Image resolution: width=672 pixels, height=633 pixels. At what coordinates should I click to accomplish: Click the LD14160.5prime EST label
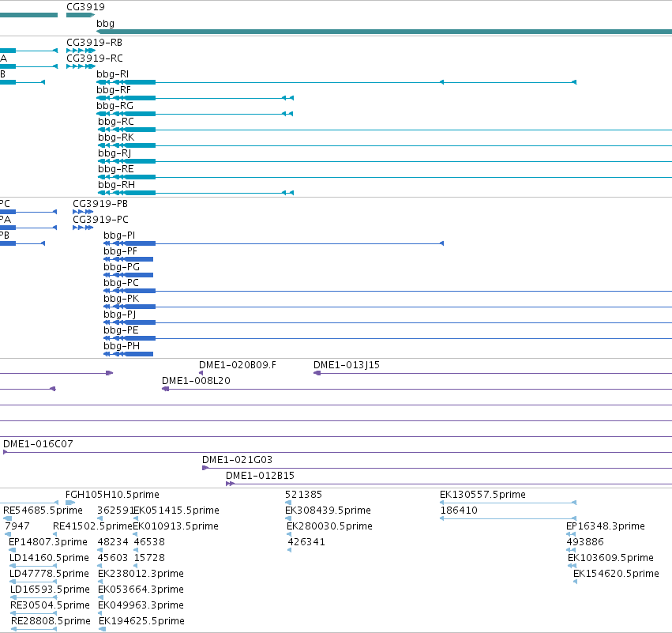49,558
